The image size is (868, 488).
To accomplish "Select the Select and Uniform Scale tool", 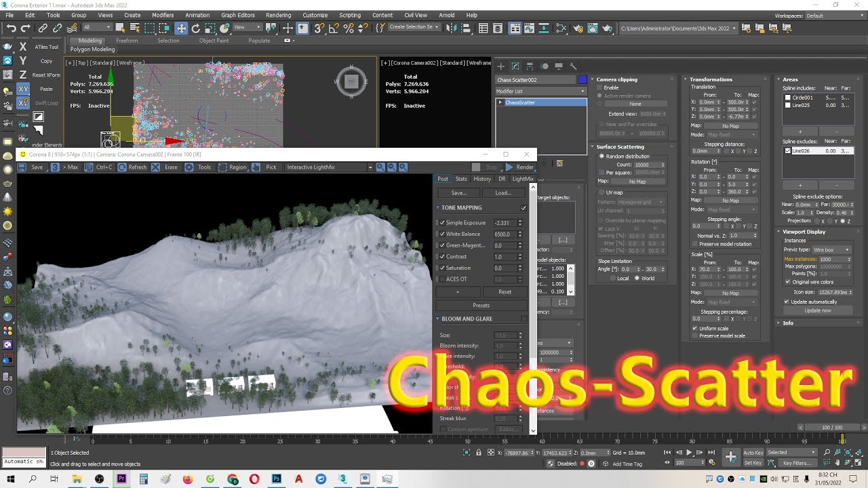I will (210, 28).
